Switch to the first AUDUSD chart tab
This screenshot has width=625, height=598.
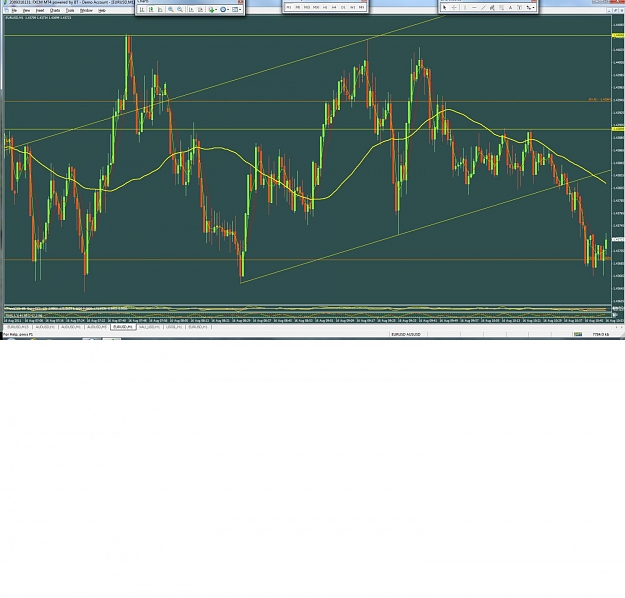45,327
